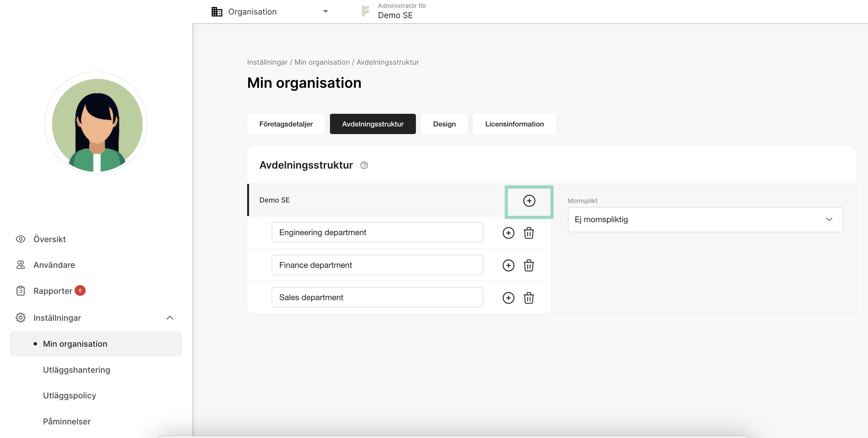Viewport: 868px width, 438px height.
Task: Switch to the Företagsdetaljer tab
Action: tap(286, 124)
